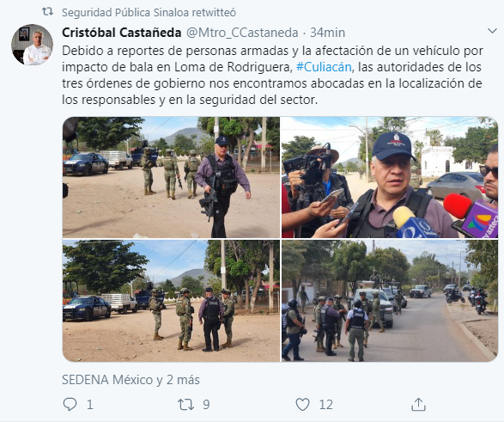Click the tweet body text to expand
Screen dimensions: 504x422
coord(272,76)
